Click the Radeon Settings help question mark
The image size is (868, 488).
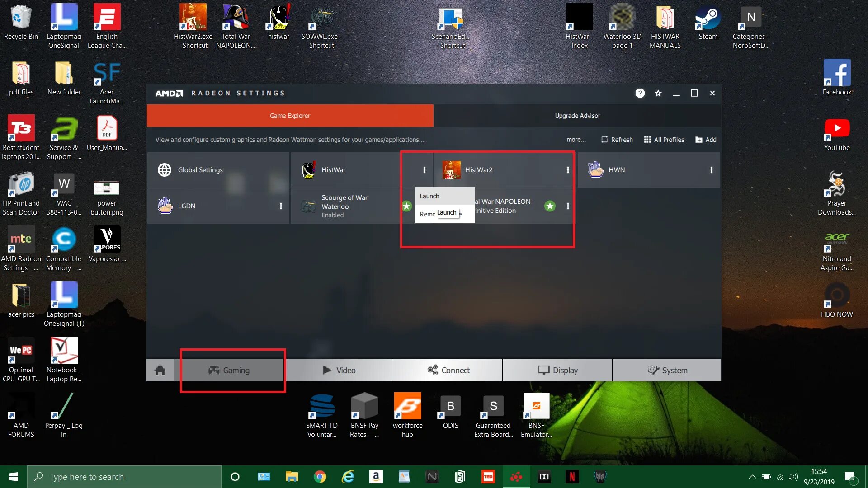[640, 94]
